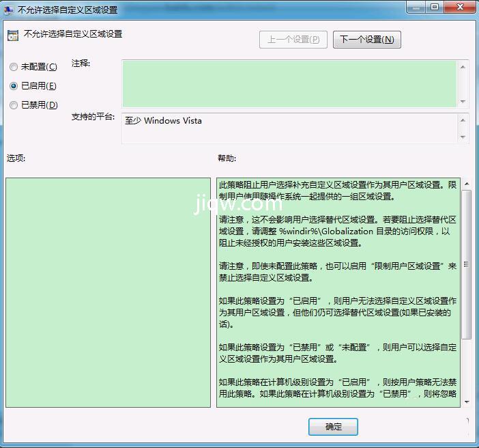Click the help panel scrollbar down arrow
The width and height of the screenshot is (479, 448).
pyautogui.click(x=467, y=402)
